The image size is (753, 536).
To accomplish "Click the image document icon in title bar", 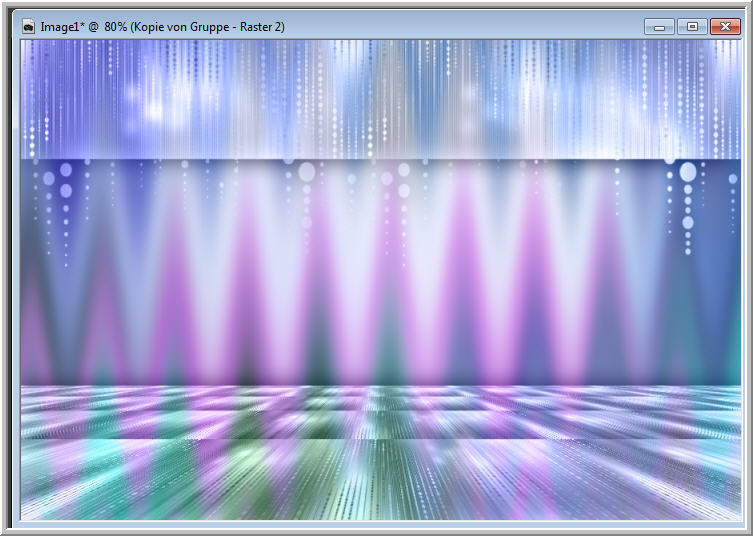I will (x=28, y=26).
